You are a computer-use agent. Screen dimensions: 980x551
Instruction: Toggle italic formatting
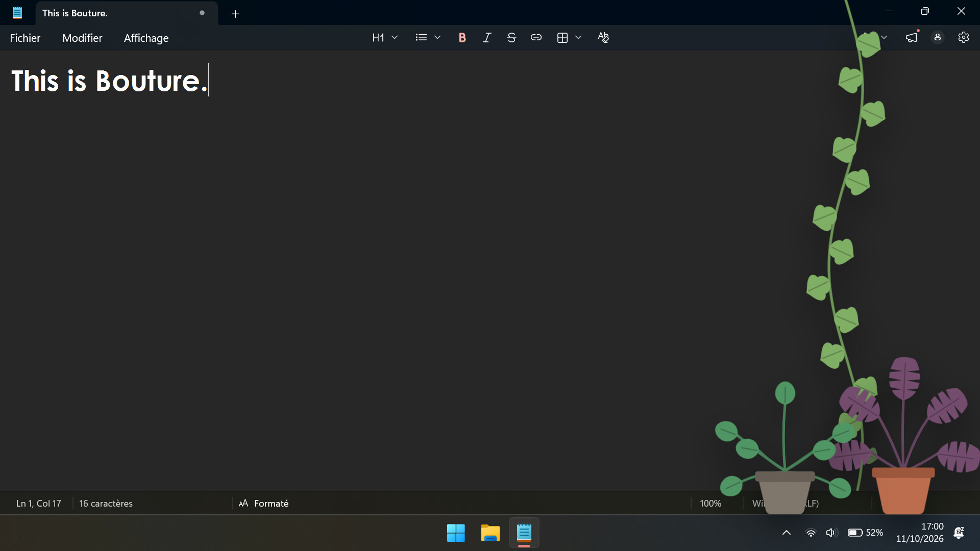tap(487, 38)
